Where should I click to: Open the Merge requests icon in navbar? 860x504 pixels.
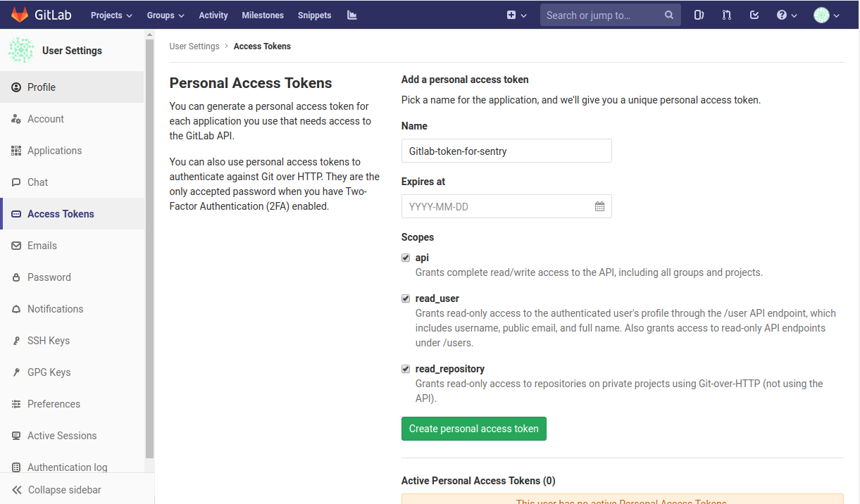pyautogui.click(x=727, y=15)
